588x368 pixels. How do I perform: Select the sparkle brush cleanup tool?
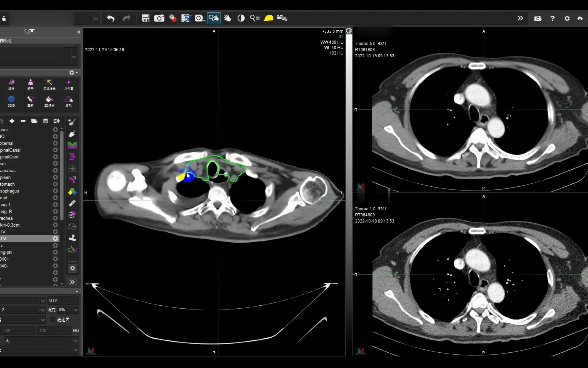(72, 122)
